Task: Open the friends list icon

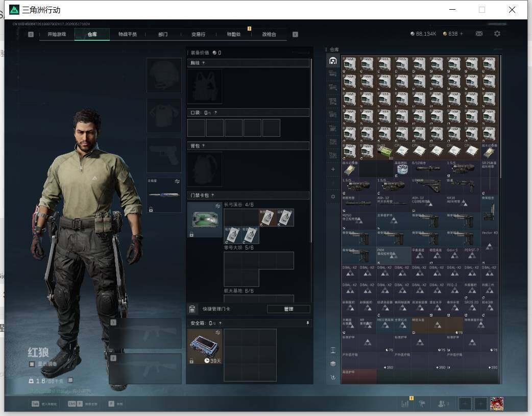Action: tap(442, 404)
